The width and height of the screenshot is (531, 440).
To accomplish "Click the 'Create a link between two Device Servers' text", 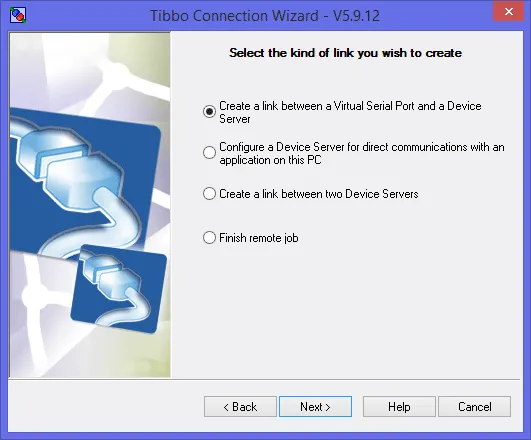I will [319, 194].
